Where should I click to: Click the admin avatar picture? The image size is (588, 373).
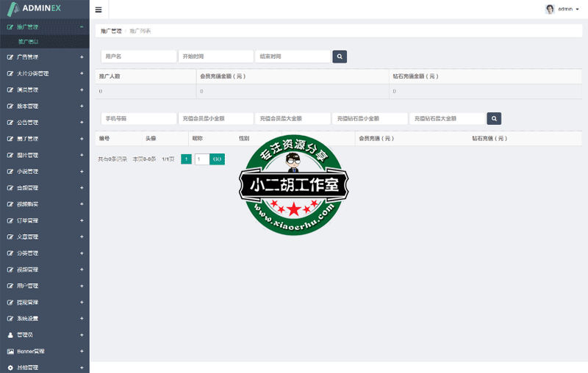click(x=550, y=9)
